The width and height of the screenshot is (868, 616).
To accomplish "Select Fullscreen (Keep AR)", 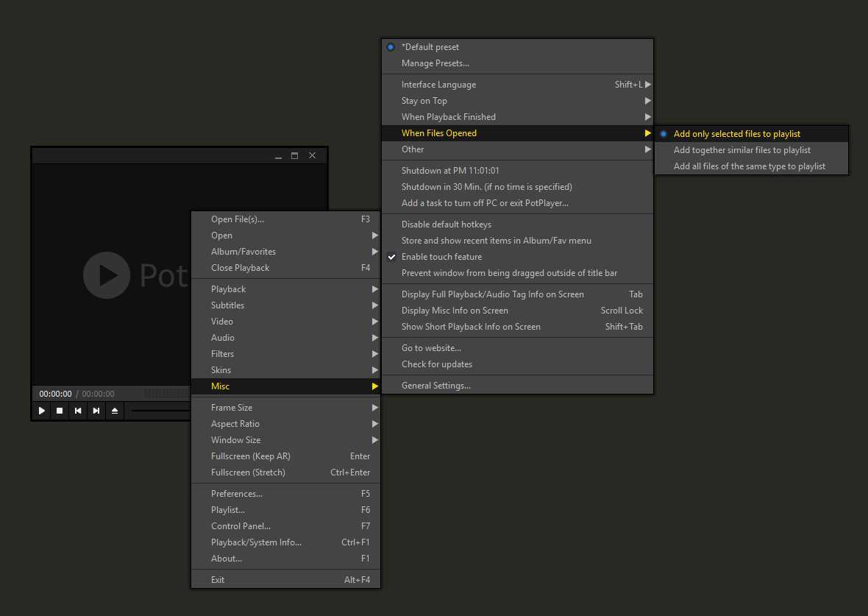I will [x=285, y=456].
